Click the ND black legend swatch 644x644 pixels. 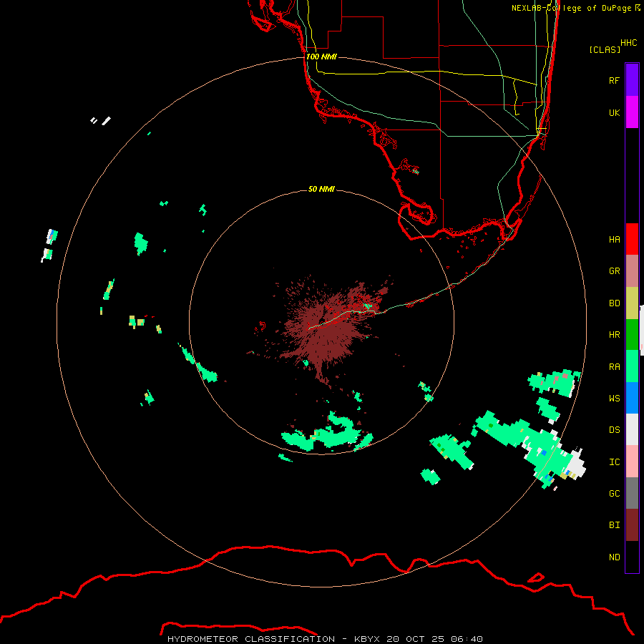[x=632, y=557]
